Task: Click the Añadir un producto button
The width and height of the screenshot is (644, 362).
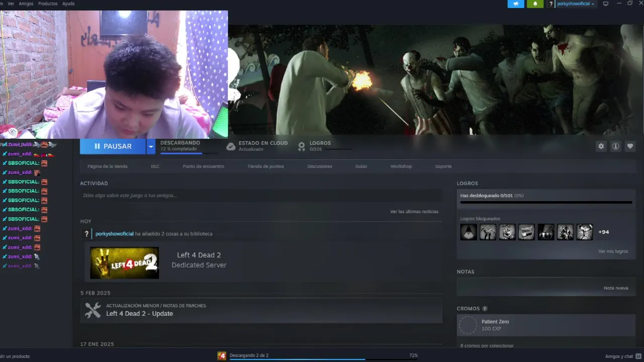Action: 15,356
